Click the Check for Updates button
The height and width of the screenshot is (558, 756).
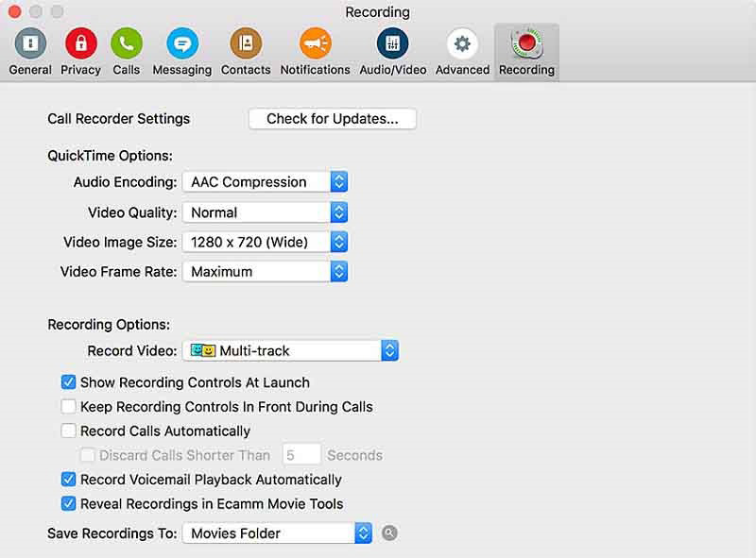point(333,119)
